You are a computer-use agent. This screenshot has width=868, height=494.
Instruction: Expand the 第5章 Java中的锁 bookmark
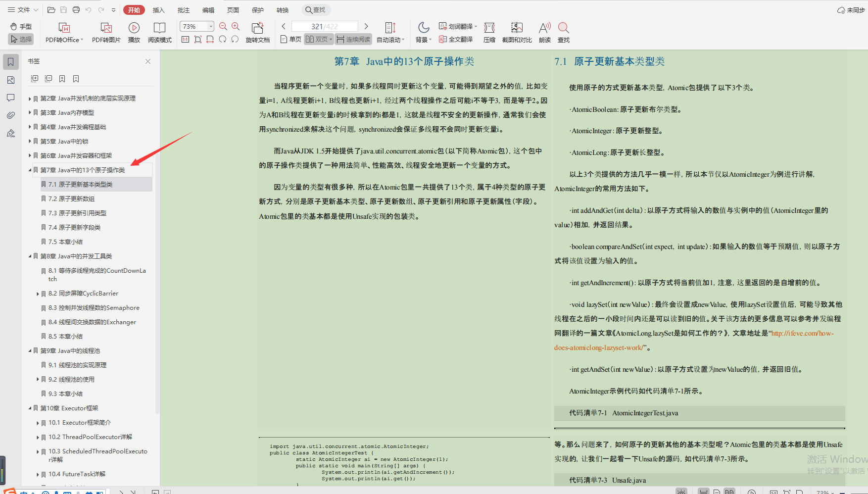pos(30,142)
